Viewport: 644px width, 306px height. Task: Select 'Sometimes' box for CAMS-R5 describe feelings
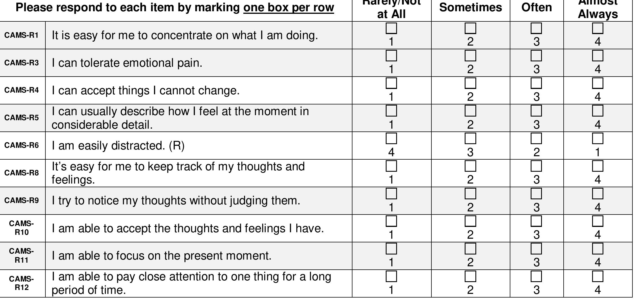[470, 111]
